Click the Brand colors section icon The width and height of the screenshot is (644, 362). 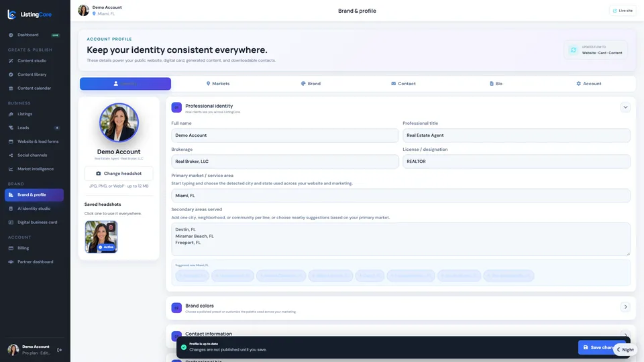176,308
